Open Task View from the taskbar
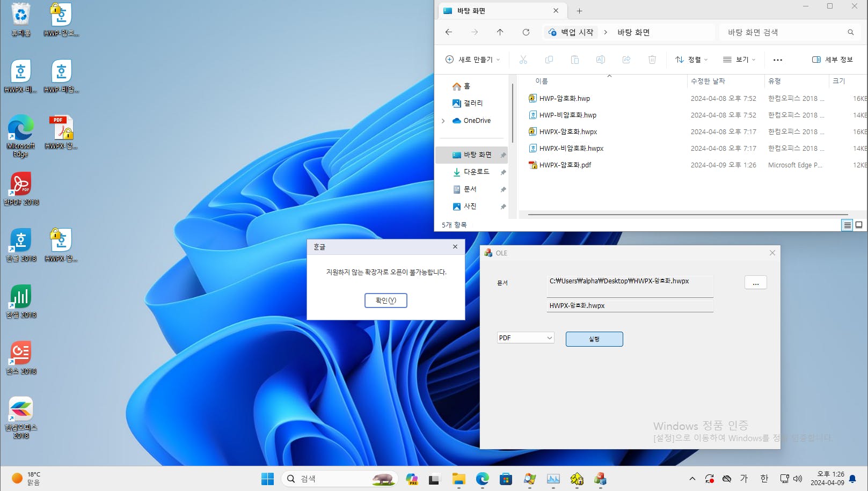This screenshot has height=491, width=868. coord(434,479)
